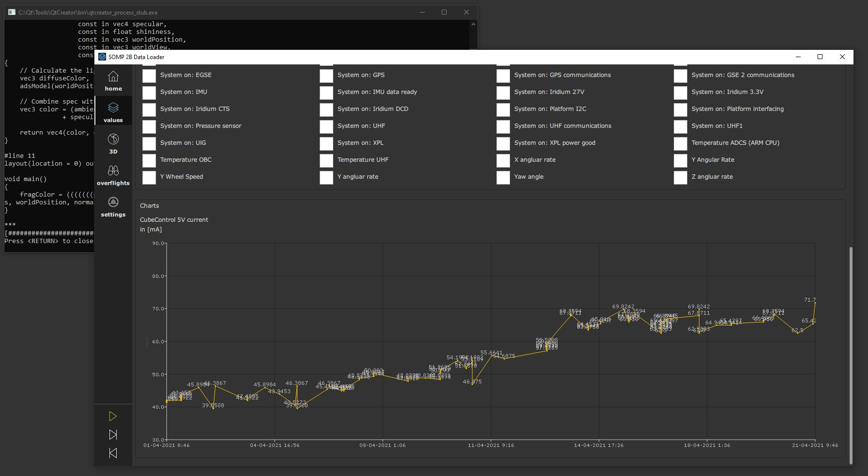Toggle the Temperature OBC checkbox
868x476 pixels.
(x=149, y=160)
